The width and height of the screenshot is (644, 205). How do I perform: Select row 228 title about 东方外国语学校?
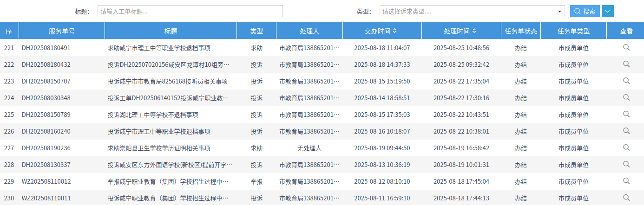[170, 165]
